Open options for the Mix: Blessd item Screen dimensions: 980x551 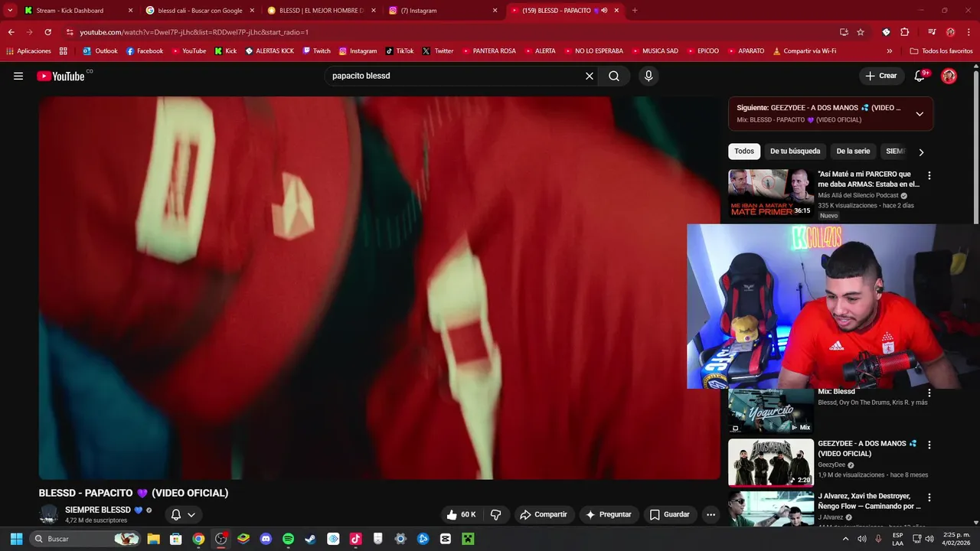pos(929,393)
